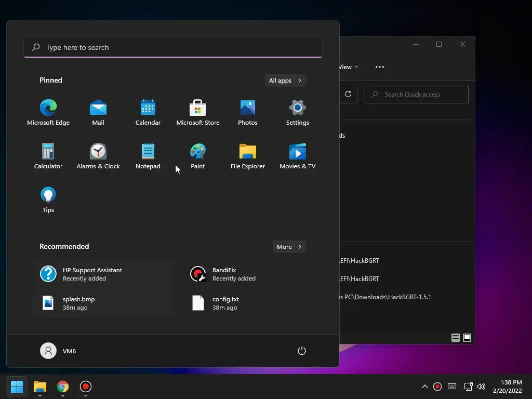532x399 pixels.
Task: Click the Search Quick access field
Action: [x=416, y=95]
